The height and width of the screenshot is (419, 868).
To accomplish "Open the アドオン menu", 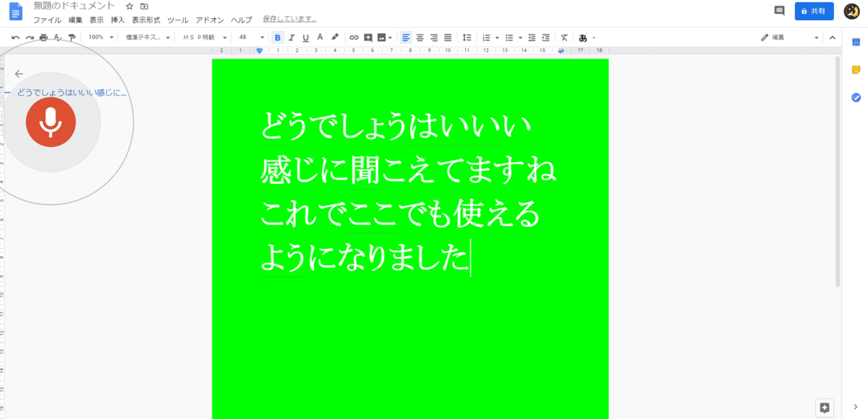I will tap(210, 20).
